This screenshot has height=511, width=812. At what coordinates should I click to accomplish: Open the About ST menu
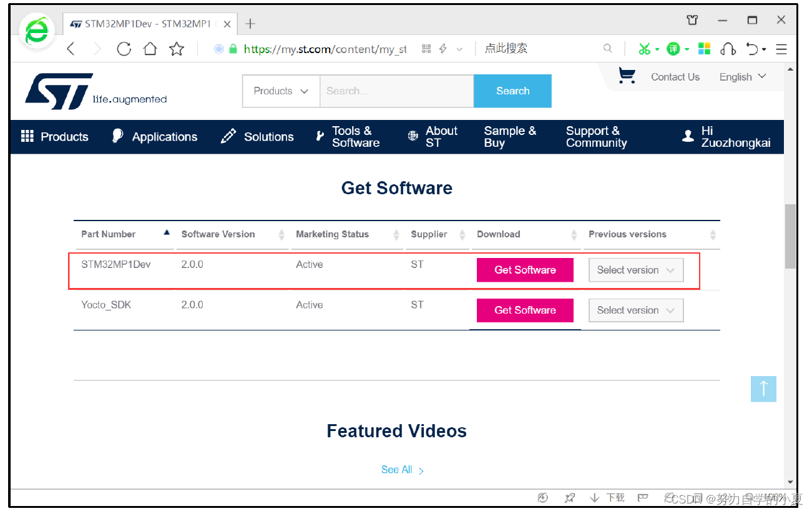point(433,137)
